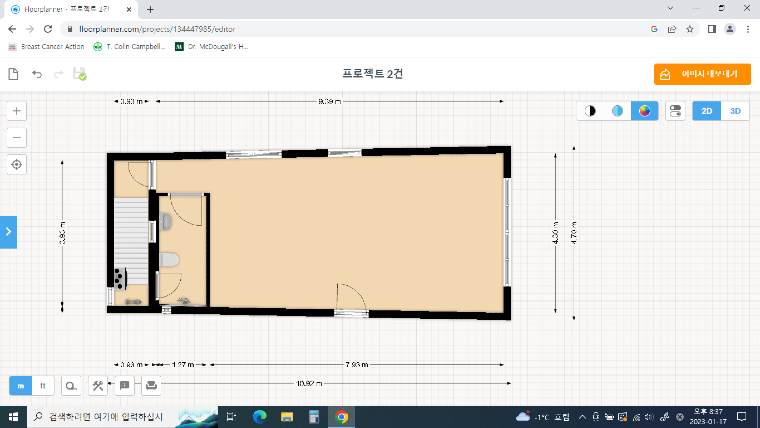Set measurement units to feet

point(43,385)
